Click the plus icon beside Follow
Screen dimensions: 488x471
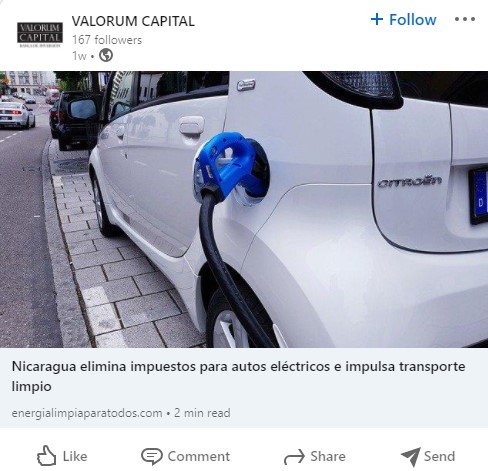(x=377, y=19)
